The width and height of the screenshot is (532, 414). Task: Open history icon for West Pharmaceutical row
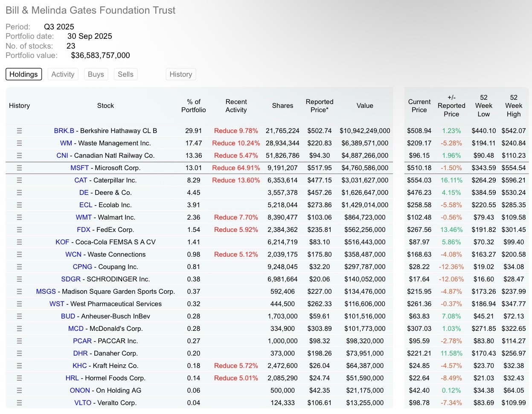pos(19,304)
